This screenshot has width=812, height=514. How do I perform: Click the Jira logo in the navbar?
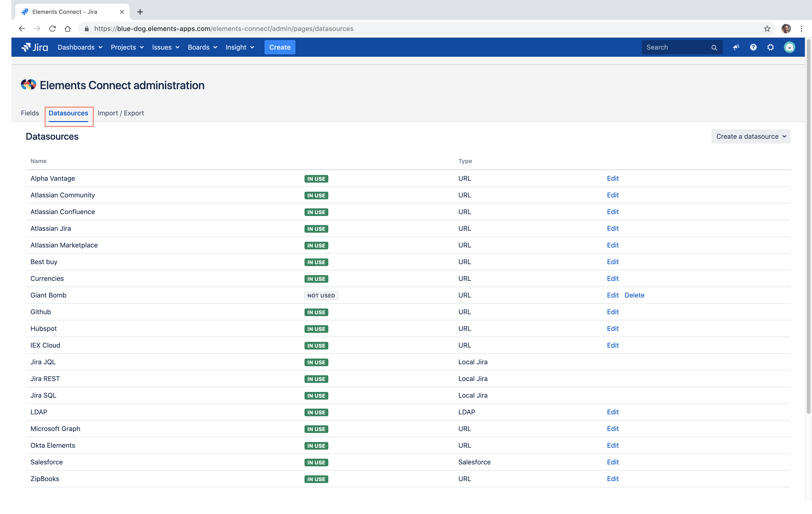(35, 47)
